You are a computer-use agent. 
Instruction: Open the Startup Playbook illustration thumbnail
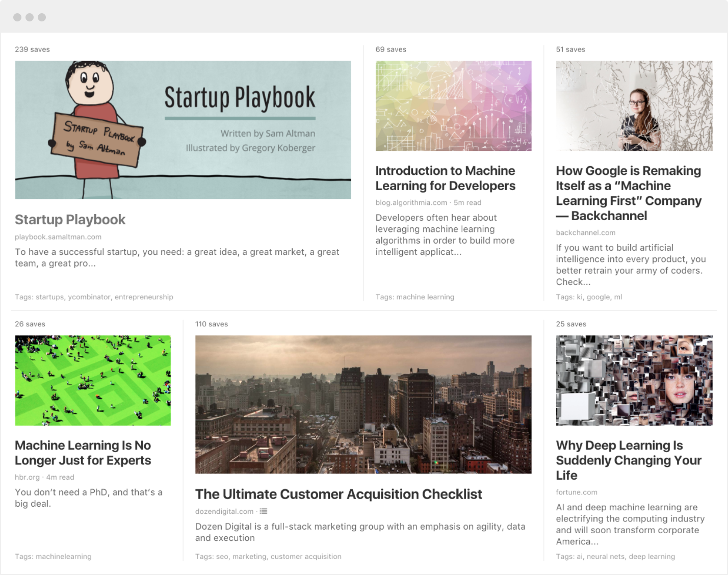tap(183, 130)
